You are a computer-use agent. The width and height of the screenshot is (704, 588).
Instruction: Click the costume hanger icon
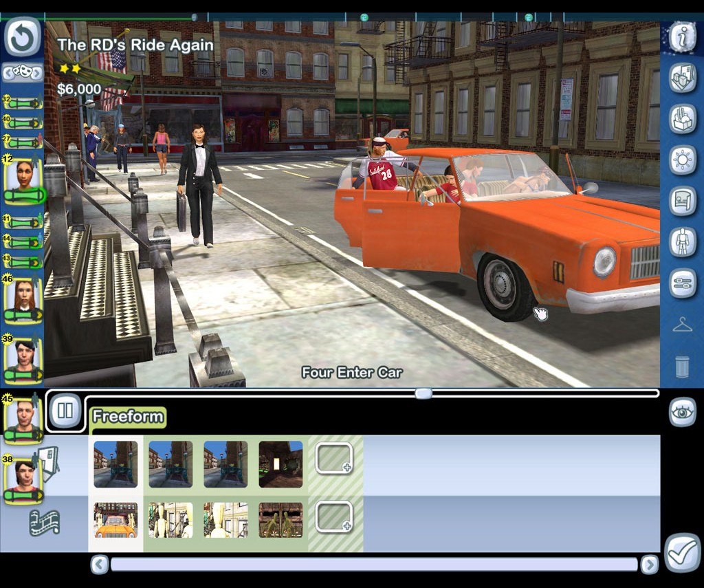682,325
